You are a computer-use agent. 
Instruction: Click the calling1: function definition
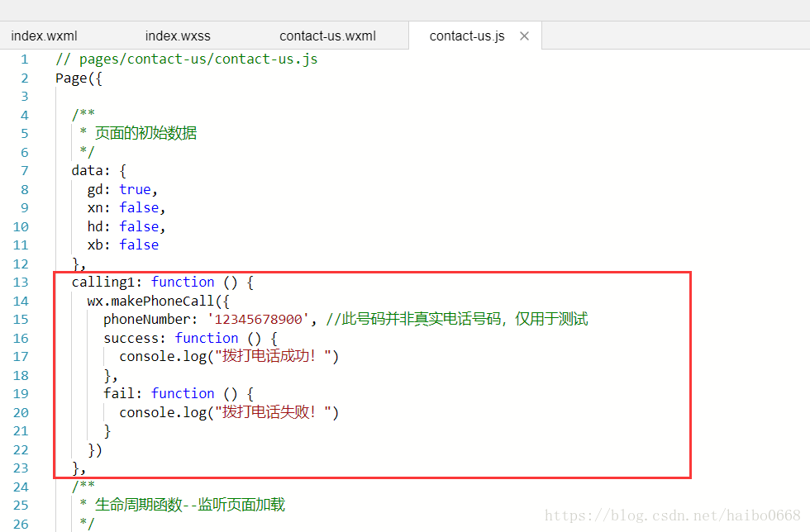pos(163,283)
